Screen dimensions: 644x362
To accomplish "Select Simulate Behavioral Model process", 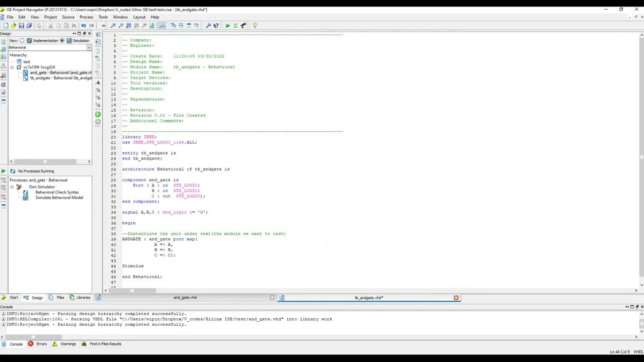I will point(59,198).
